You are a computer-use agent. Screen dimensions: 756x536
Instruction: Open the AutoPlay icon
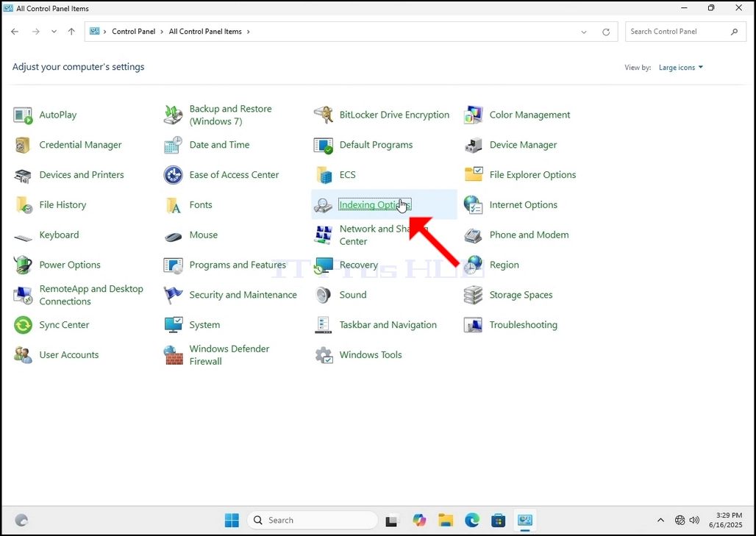(23, 115)
